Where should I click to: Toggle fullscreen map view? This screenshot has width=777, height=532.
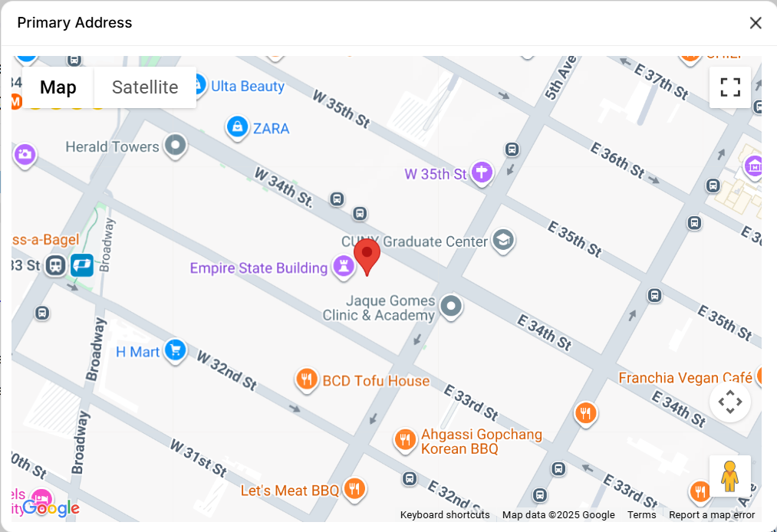point(730,87)
